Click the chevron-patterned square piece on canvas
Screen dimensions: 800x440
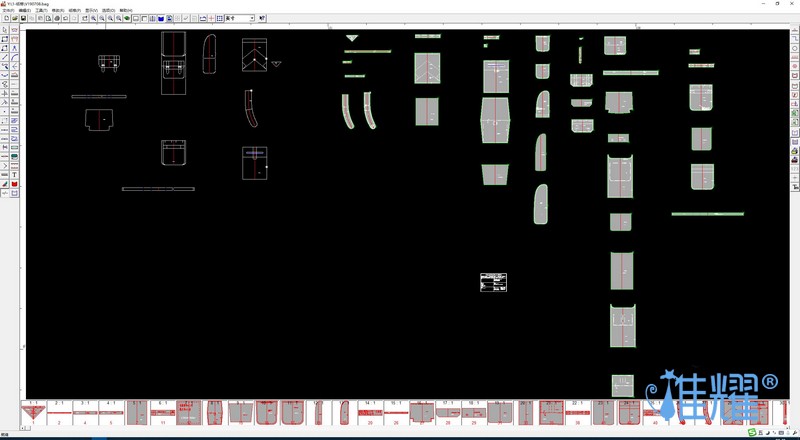[254, 55]
